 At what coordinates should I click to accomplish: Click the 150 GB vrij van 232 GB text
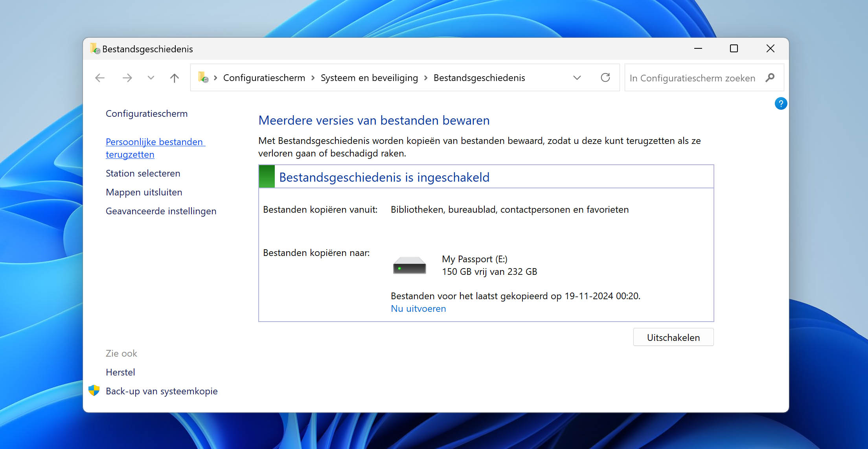click(x=489, y=272)
